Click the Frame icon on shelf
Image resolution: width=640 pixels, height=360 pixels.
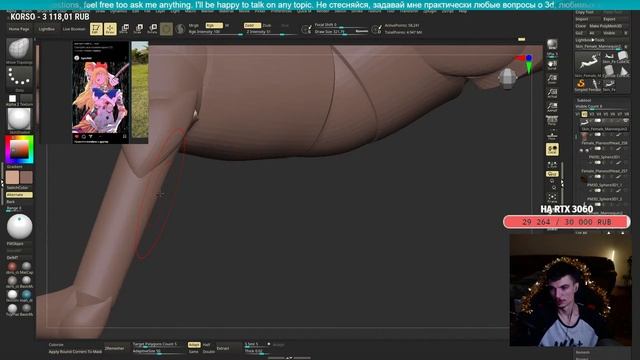[x=552, y=198]
